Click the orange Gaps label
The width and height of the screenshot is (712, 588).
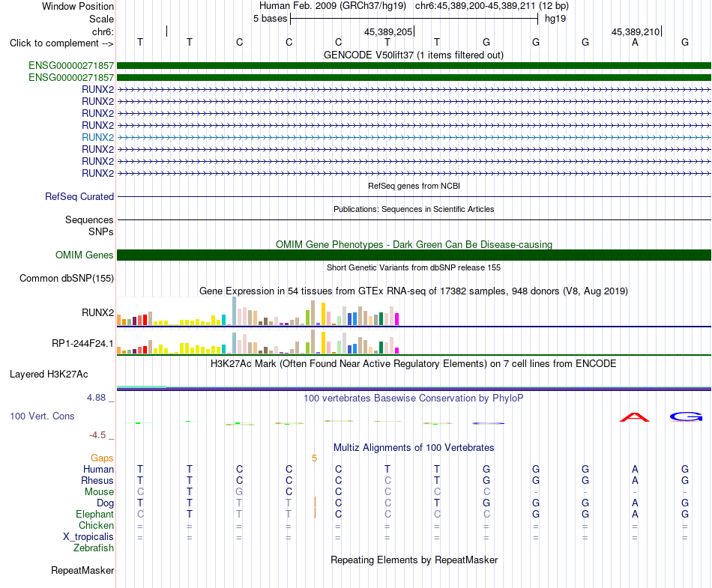click(x=102, y=458)
